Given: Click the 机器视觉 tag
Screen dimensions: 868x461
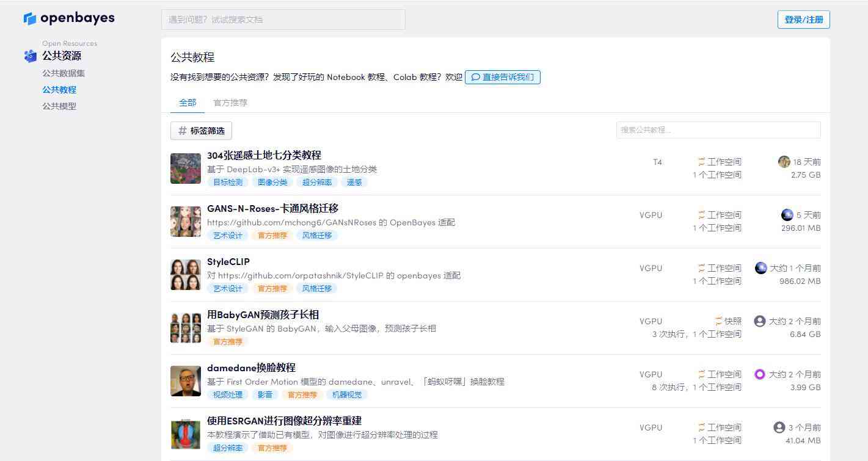Looking at the screenshot, I should pyautogui.click(x=347, y=394).
